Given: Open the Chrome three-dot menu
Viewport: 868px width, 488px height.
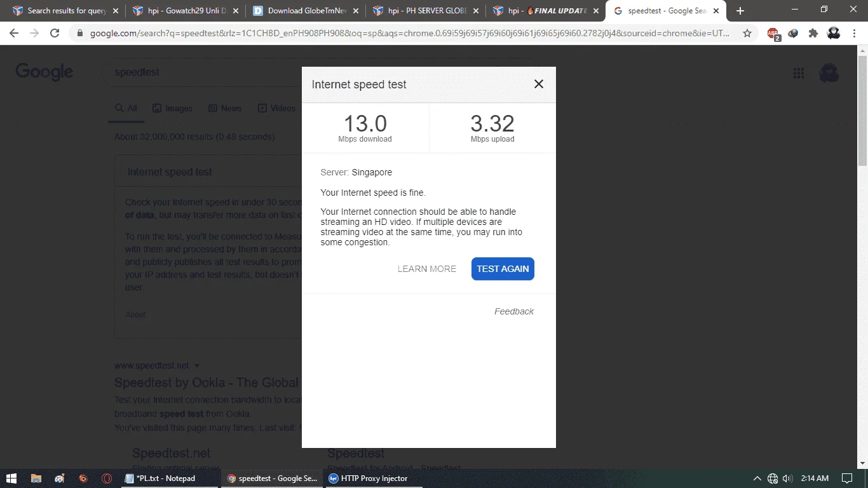Looking at the screenshot, I should point(855,33).
